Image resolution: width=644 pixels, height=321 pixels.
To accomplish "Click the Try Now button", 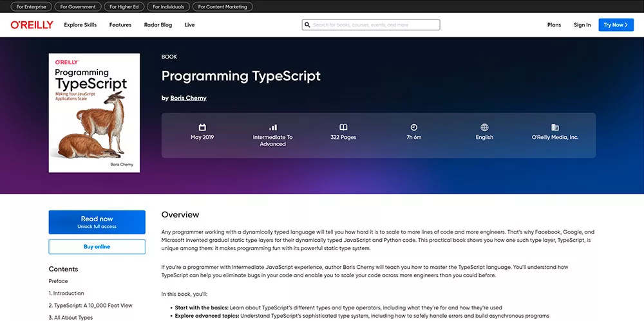I will [x=616, y=25].
